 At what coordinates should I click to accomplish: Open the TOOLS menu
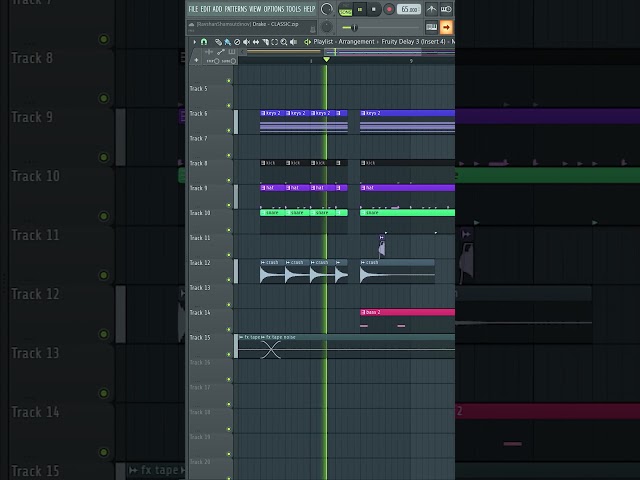click(293, 9)
